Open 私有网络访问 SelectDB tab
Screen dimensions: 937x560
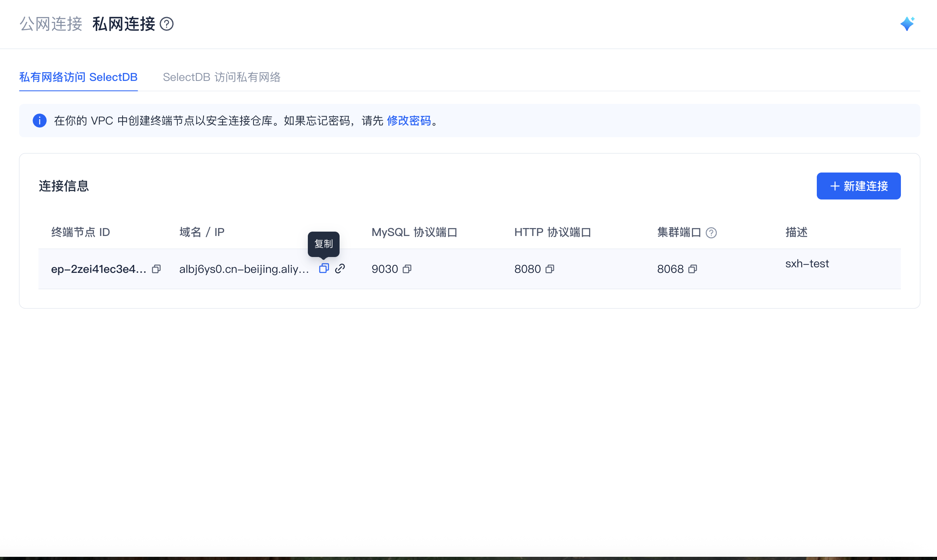coord(79,77)
